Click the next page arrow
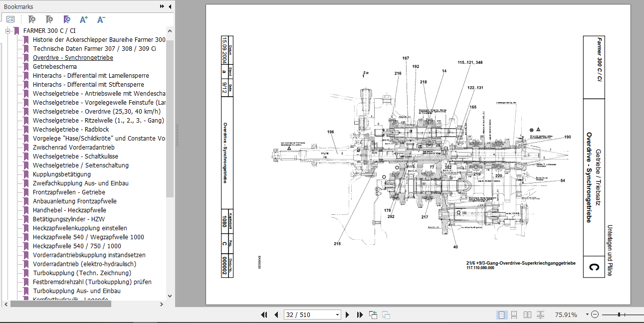Screen dimensions: 644x323 point(348,315)
